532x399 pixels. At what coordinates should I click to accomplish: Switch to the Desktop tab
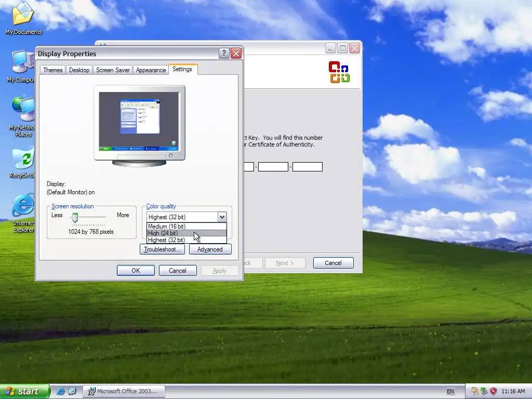coord(79,70)
